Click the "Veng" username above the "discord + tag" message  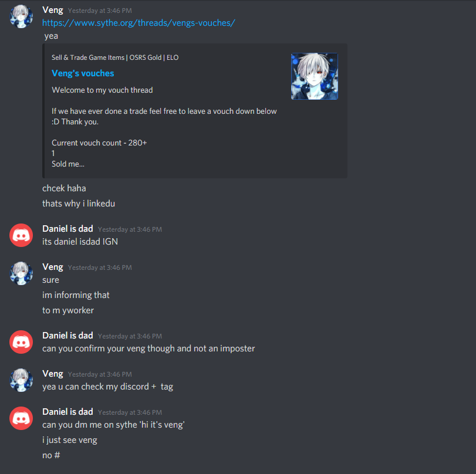(x=52, y=374)
